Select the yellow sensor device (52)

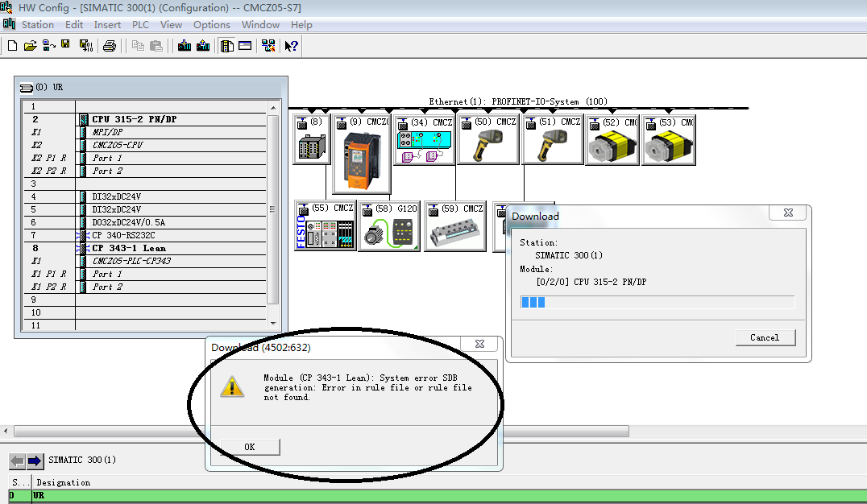612,140
